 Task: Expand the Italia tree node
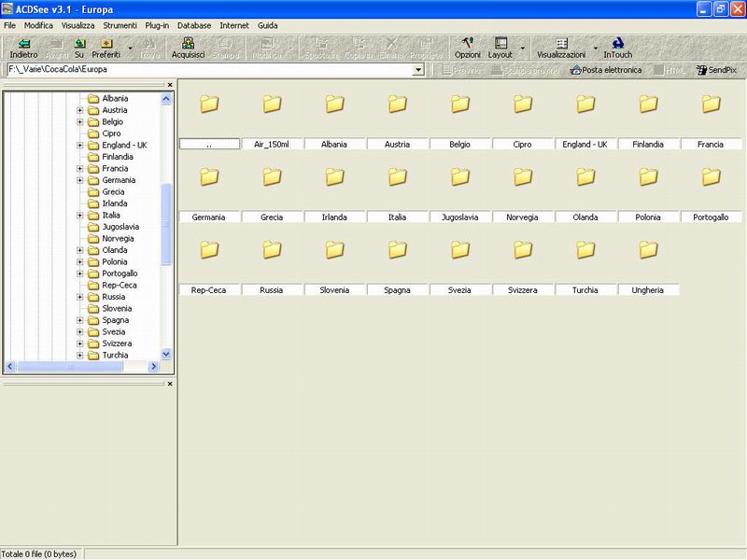point(80,216)
